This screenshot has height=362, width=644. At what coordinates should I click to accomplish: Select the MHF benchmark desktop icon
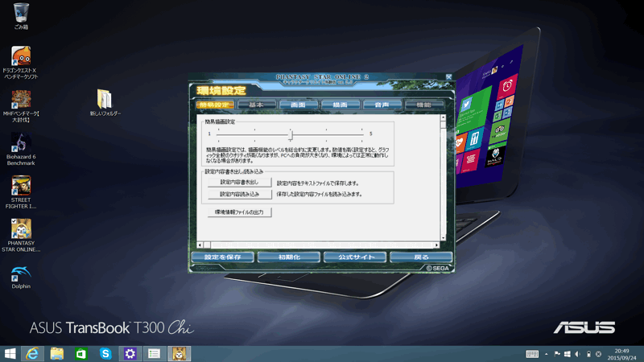(x=21, y=99)
